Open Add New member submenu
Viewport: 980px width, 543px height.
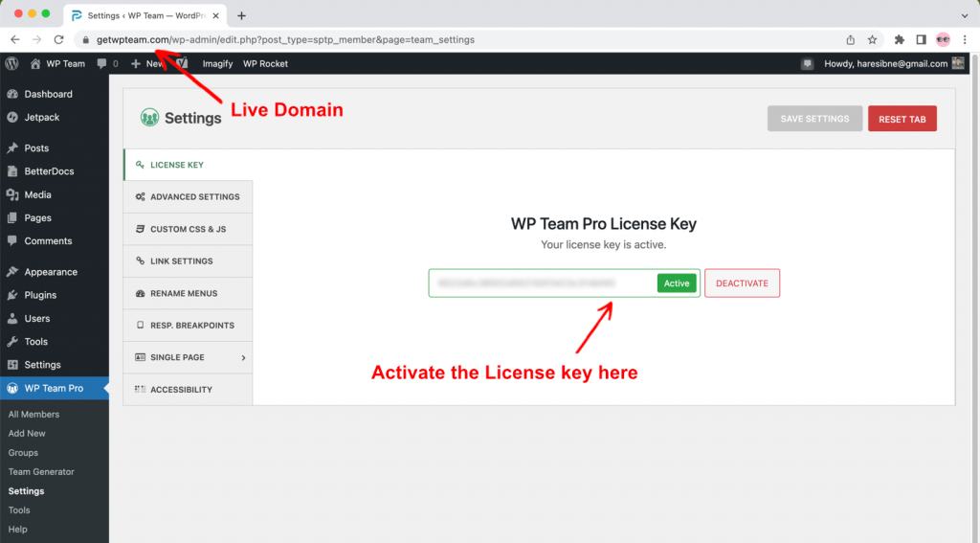point(27,434)
